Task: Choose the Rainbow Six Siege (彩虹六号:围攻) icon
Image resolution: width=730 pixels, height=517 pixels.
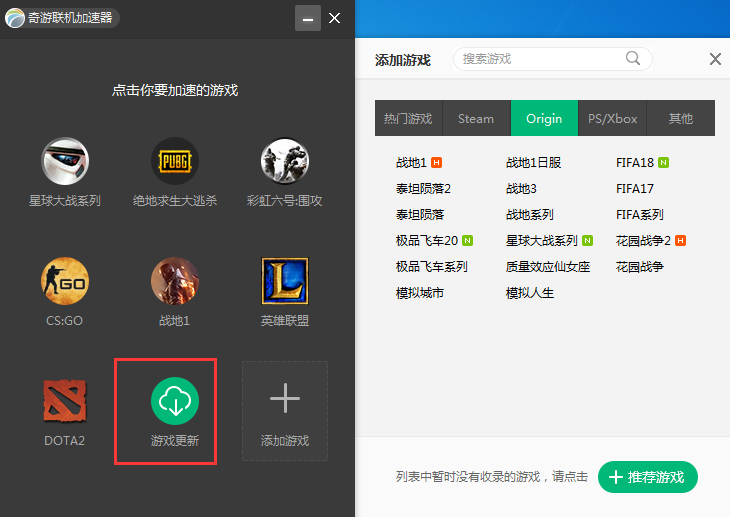Action: (285, 161)
